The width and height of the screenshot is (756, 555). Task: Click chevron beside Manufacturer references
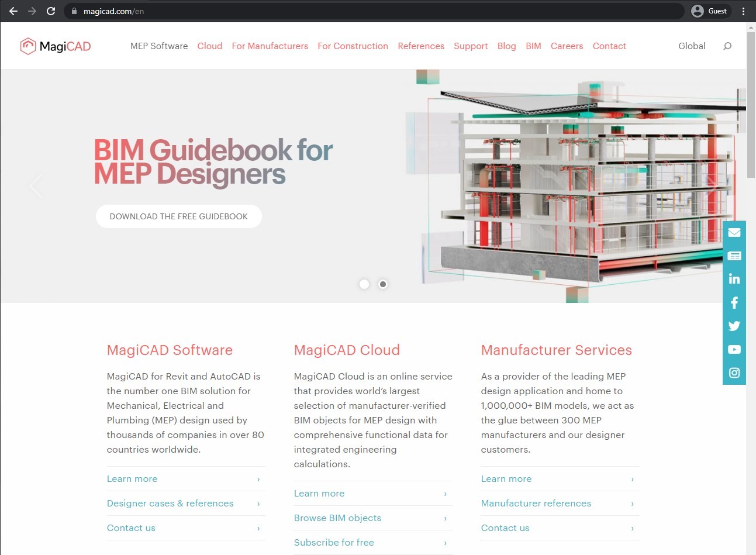click(633, 504)
